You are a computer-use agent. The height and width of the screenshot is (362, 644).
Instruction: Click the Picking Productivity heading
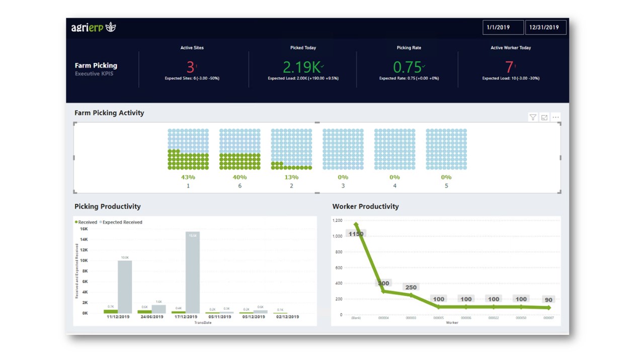pyautogui.click(x=108, y=207)
